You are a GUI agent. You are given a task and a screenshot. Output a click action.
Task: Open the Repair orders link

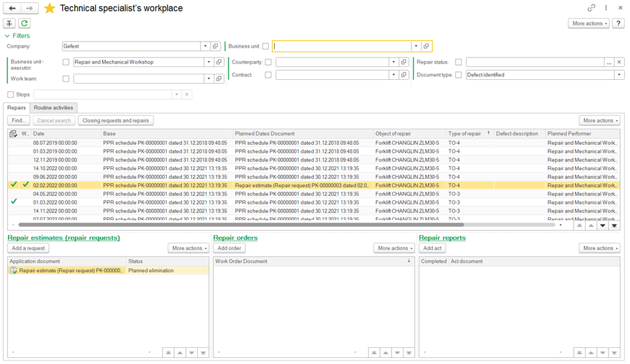click(235, 238)
